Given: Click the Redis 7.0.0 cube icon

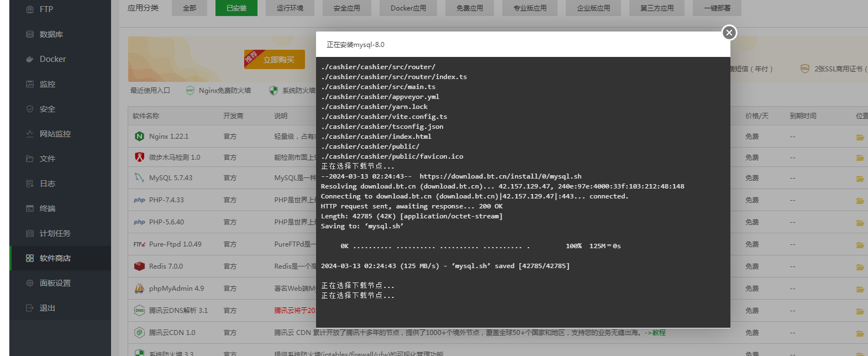Looking at the screenshot, I should coord(139,266).
